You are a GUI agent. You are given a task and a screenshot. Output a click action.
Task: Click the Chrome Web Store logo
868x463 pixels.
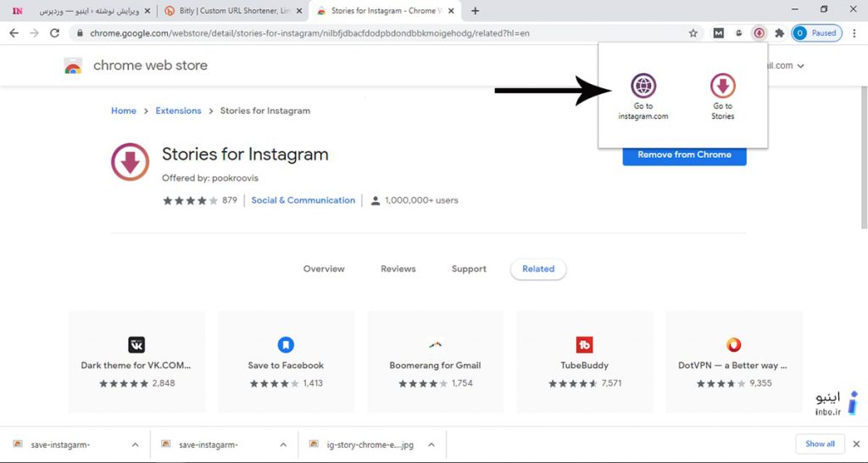(x=73, y=65)
